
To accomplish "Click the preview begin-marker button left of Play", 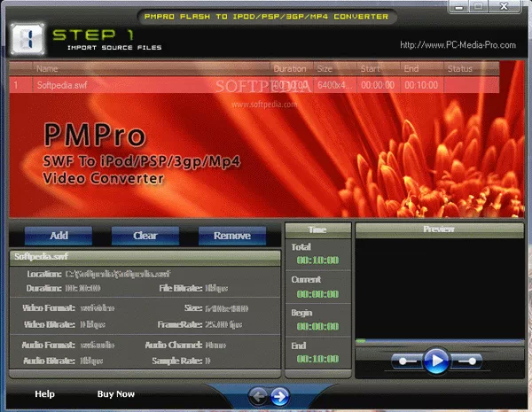I will click(408, 361).
